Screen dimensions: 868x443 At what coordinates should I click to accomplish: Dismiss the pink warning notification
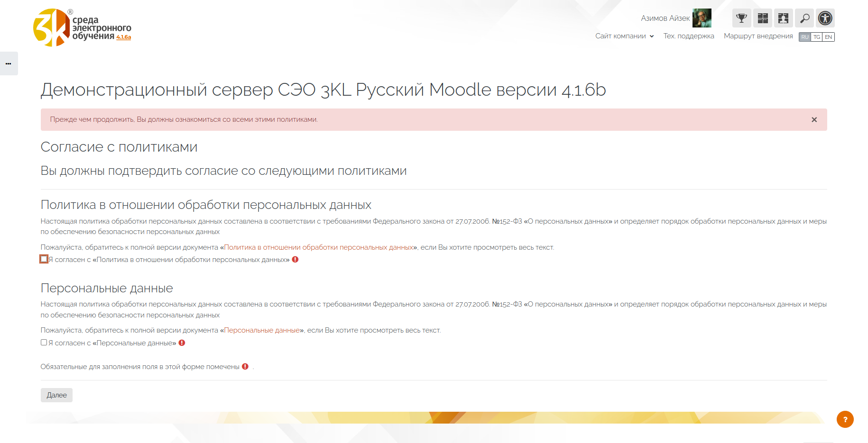[814, 120]
